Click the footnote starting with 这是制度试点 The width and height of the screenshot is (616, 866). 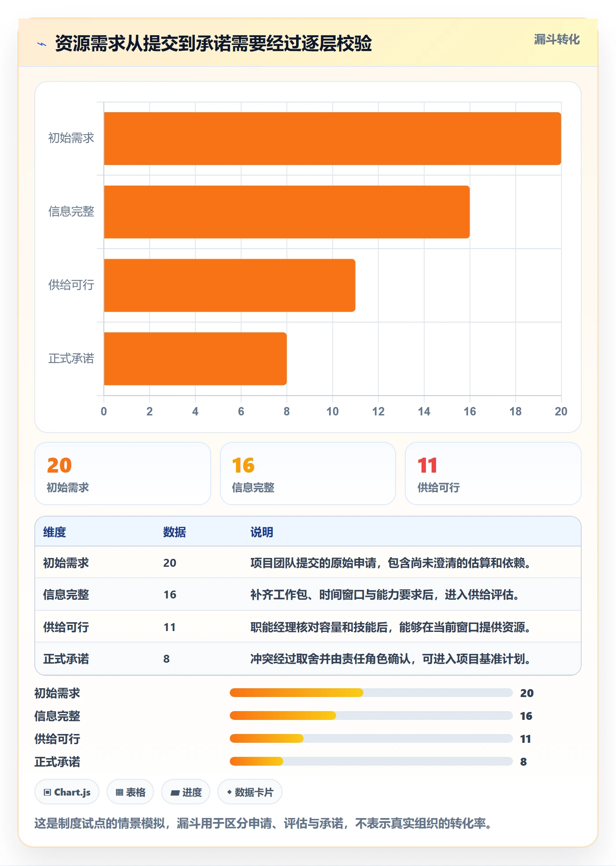coord(263,823)
